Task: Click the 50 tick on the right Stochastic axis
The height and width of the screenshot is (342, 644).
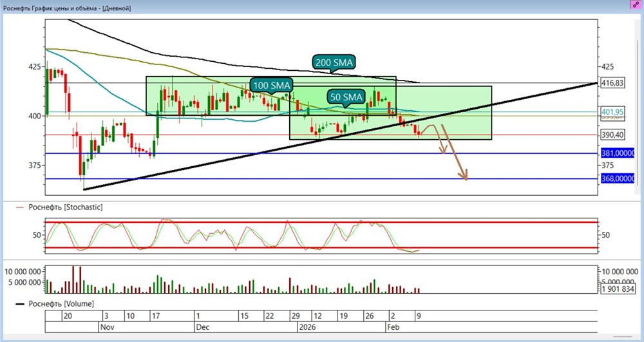Action: point(607,235)
